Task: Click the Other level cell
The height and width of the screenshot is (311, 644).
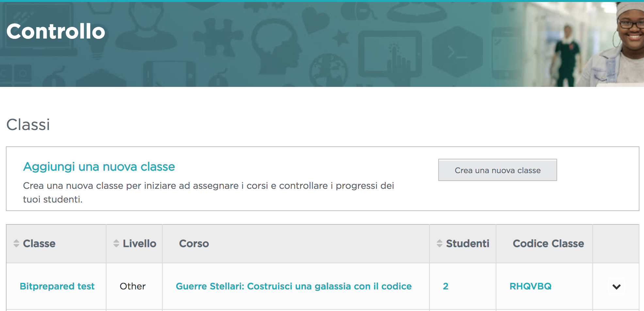Action: pos(133,286)
